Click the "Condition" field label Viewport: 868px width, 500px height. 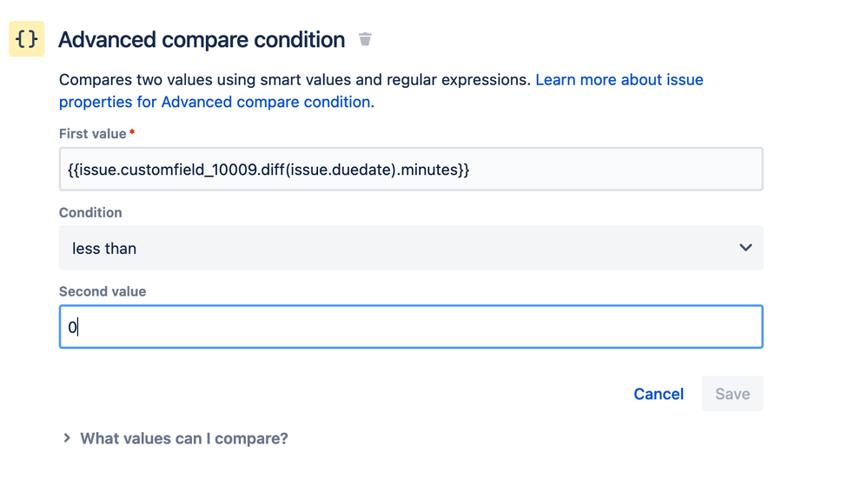click(x=90, y=212)
